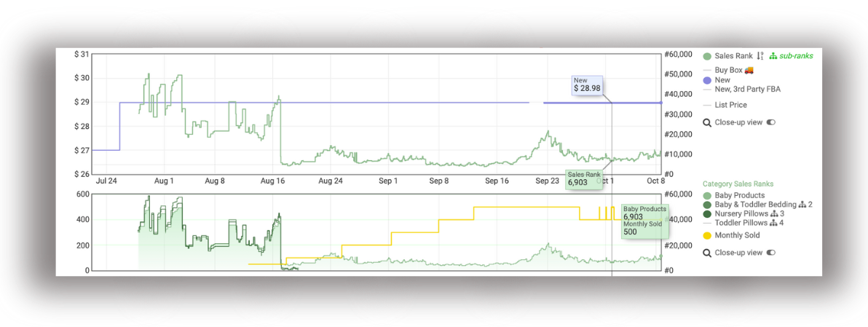Image resolution: width=868 pixels, height=327 pixels.
Task: Click the #50,000 rank label on upper chart
Action: point(678,74)
